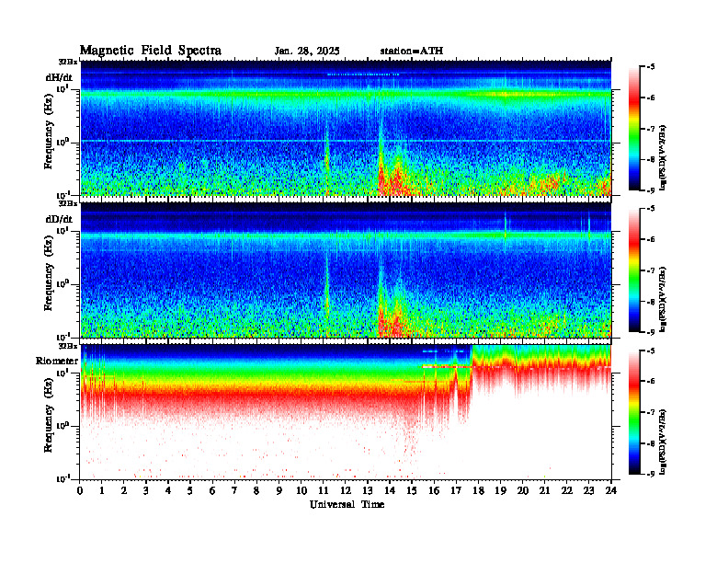728x563 pixels.
Task: Click hour 13 tick label on time axis
Action: [368, 491]
